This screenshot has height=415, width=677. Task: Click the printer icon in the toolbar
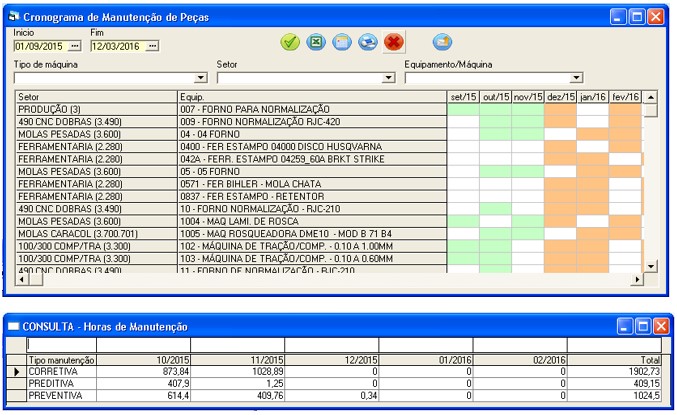[368, 42]
